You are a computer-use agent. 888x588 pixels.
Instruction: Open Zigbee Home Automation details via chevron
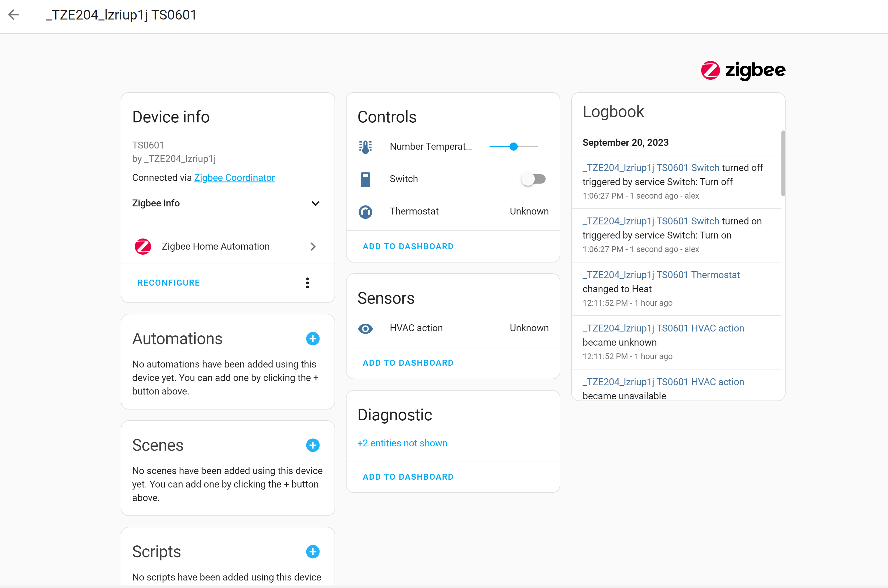point(313,246)
